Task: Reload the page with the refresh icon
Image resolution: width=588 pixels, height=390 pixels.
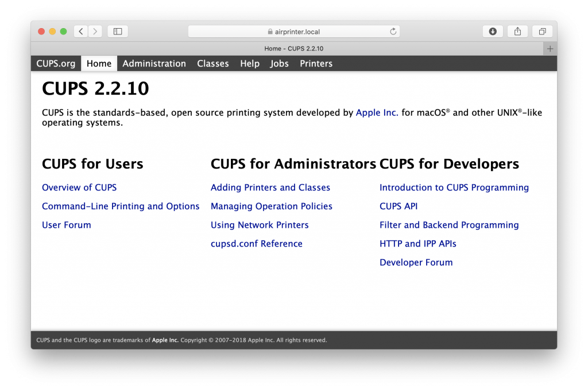Action: 393,32
